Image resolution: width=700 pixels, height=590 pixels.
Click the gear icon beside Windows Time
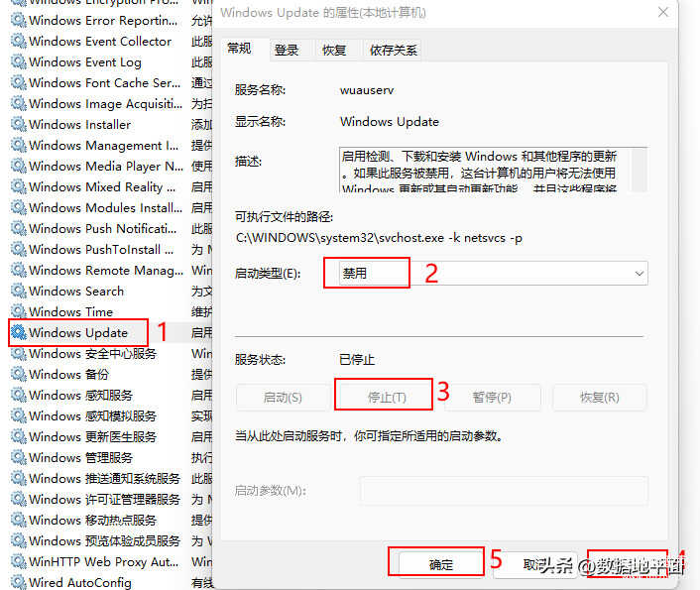18,311
